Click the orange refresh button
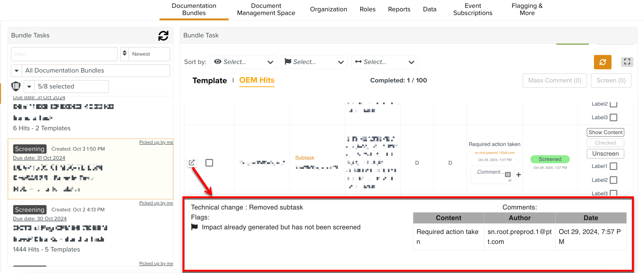Viewport: 644px width, 273px height. click(x=602, y=62)
